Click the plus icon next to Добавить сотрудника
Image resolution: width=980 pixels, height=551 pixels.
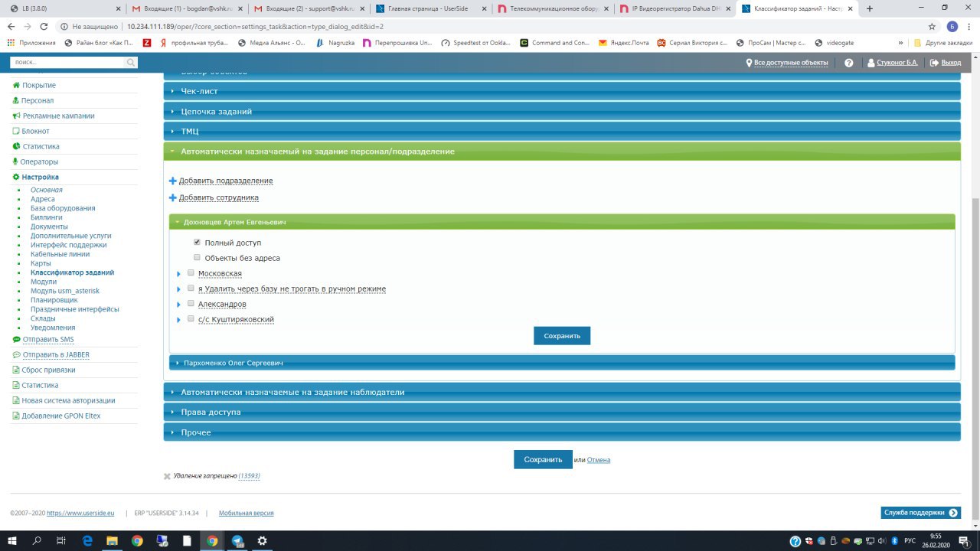(173, 197)
